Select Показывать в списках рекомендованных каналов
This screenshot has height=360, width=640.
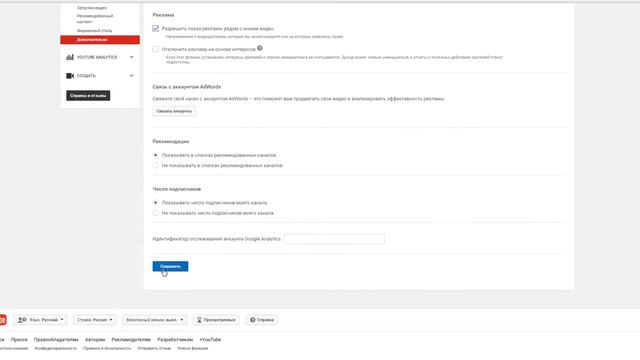156,155
